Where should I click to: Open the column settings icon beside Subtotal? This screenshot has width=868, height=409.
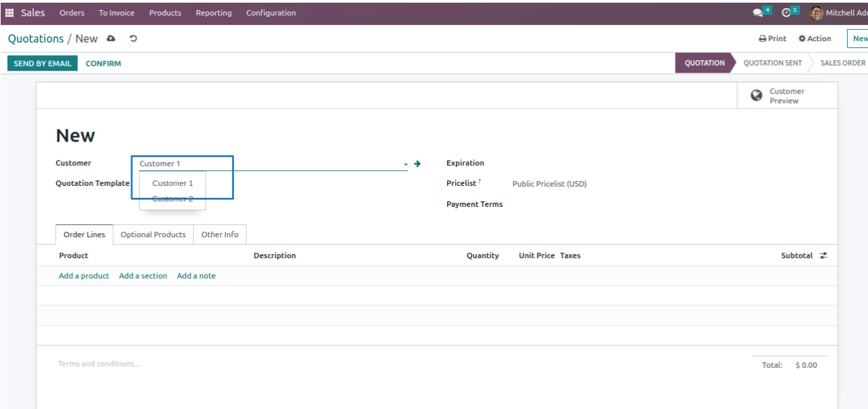824,256
